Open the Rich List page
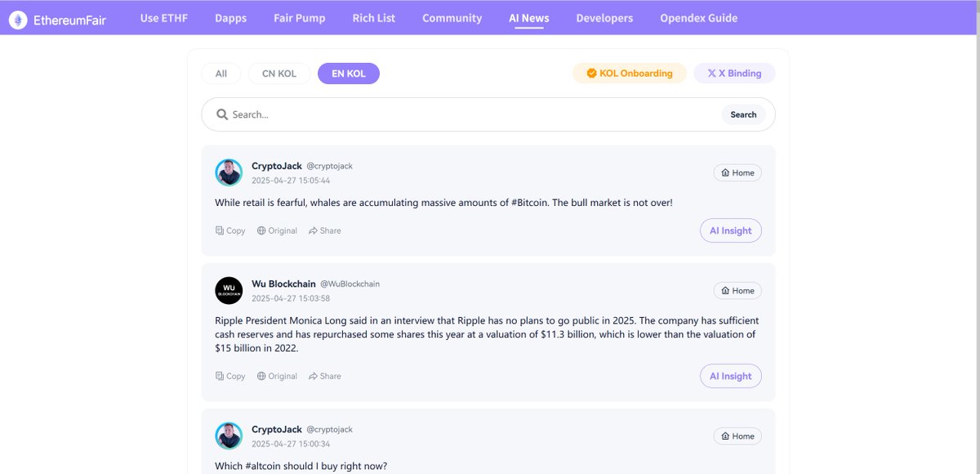980x474 pixels. tap(374, 18)
